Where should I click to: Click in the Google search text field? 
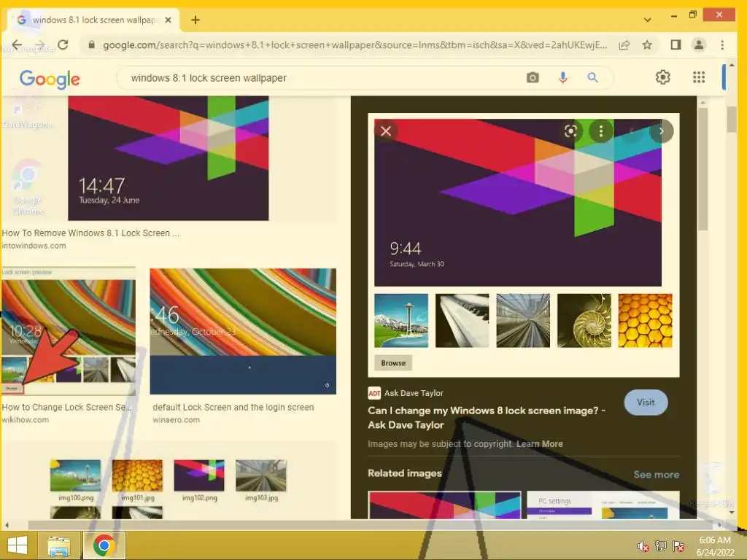pos(324,78)
